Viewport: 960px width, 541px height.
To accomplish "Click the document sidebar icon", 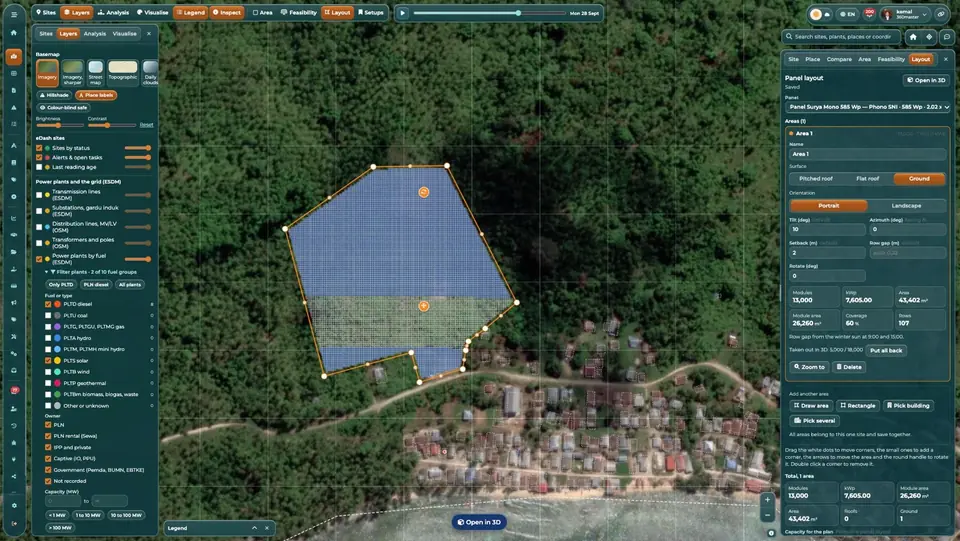I will (13, 90).
